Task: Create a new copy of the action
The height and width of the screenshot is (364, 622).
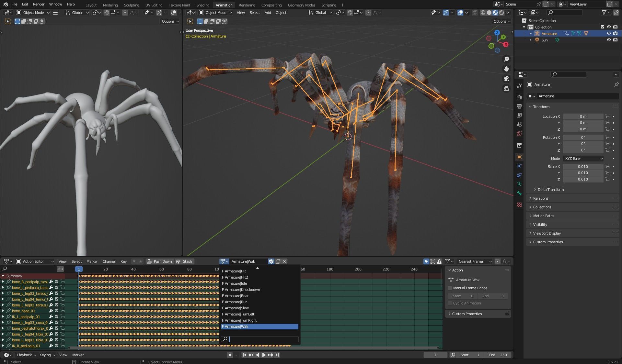Action: click(278, 261)
